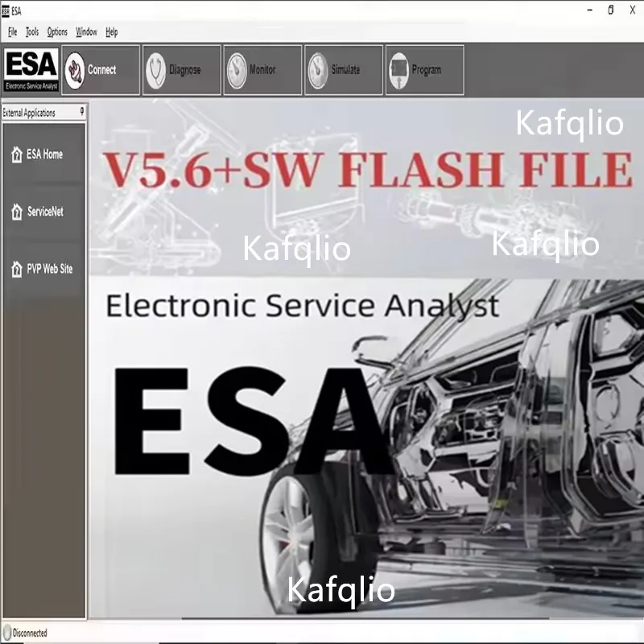Click the Monitor gauge icon

(x=237, y=71)
